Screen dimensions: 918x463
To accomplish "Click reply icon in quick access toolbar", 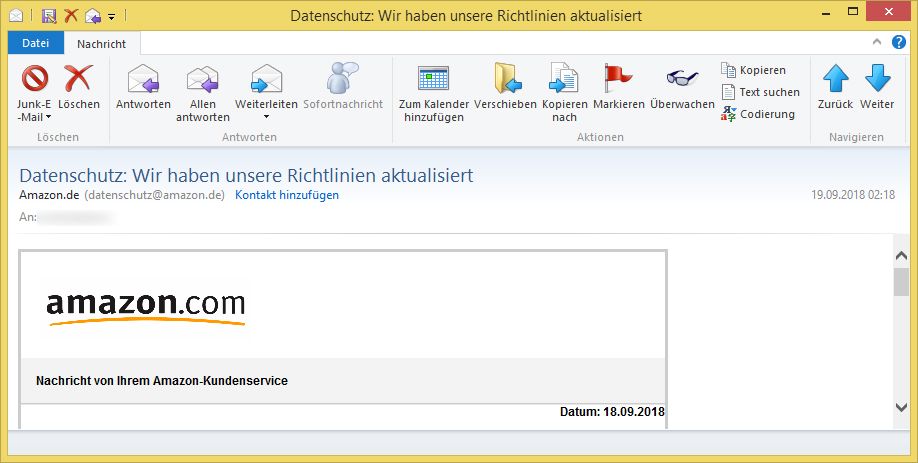I will [x=93, y=16].
